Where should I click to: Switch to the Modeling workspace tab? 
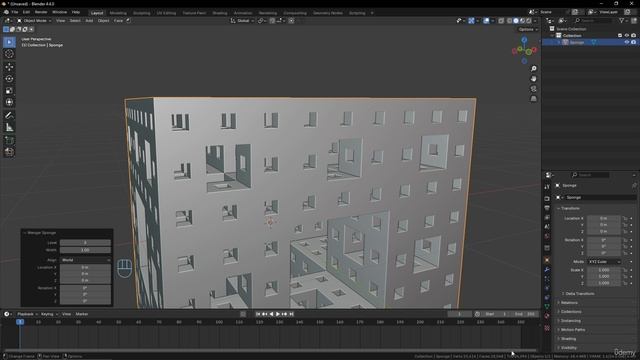point(118,13)
